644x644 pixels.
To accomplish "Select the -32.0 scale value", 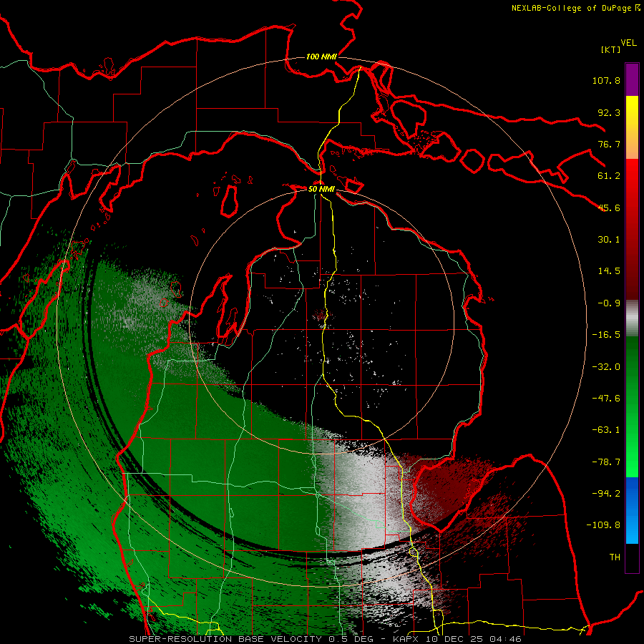I will tap(606, 367).
